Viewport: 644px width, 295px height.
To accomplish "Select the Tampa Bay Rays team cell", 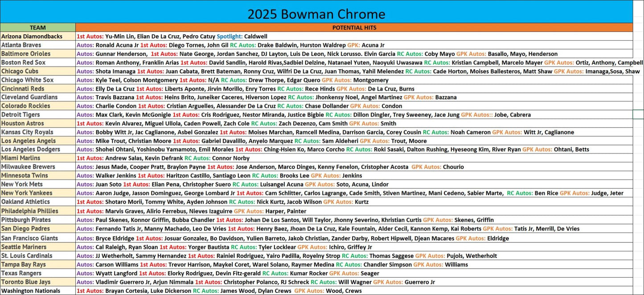I will [38, 265].
